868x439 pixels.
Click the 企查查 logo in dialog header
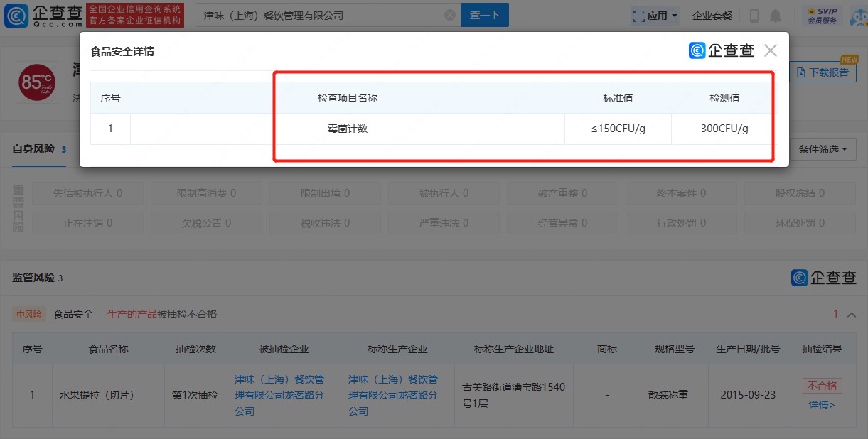click(722, 50)
